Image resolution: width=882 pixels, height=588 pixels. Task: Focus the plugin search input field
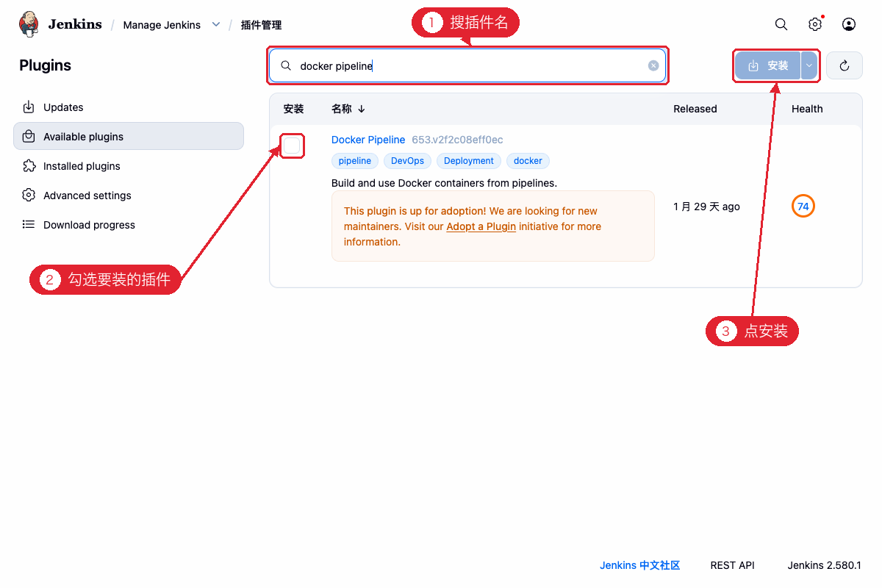pyautogui.click(x=467, y=65)
